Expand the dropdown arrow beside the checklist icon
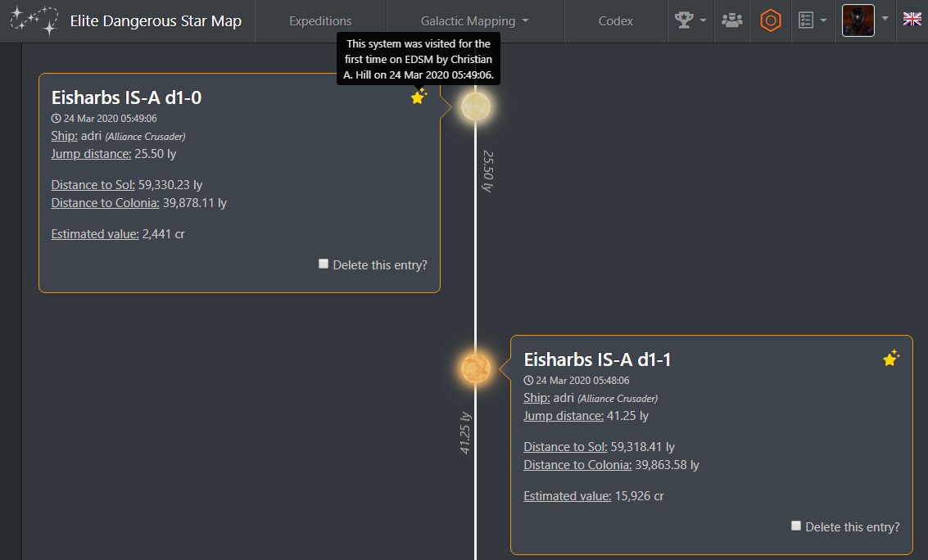 pyautogui.click(x=823, y=20)
